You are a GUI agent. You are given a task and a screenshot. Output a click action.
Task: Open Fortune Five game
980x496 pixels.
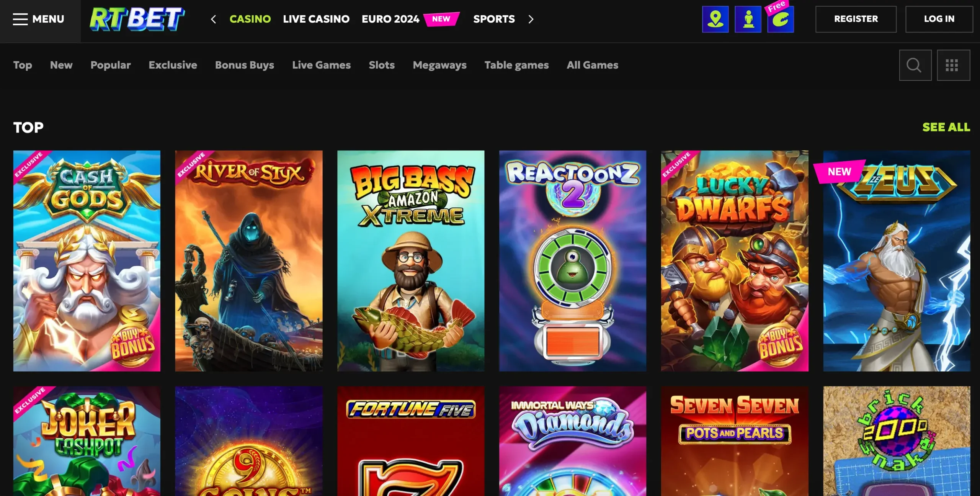[411, 441]
